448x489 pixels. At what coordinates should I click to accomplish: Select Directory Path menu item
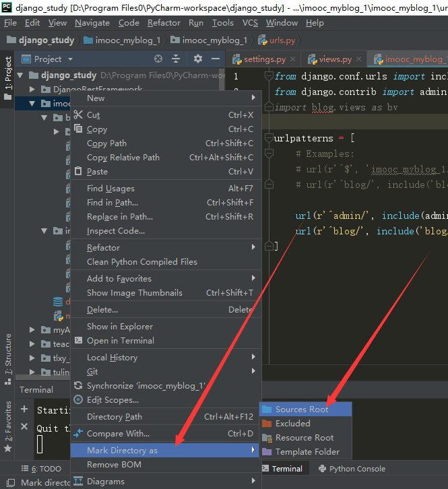coord(166,416)
